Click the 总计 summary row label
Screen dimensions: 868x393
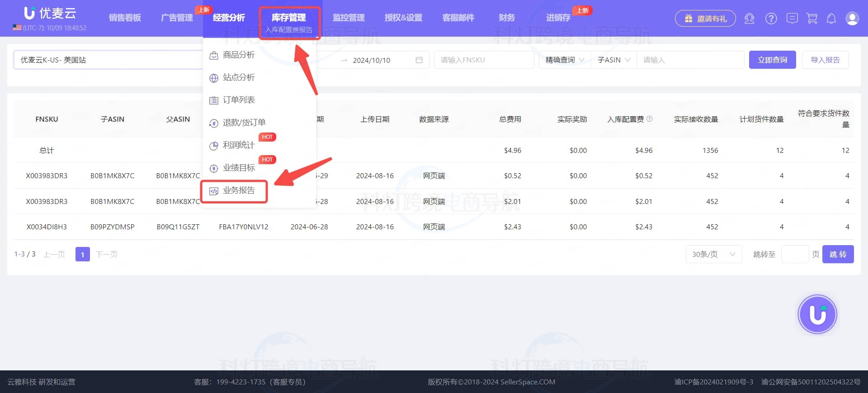pos(47,150)
